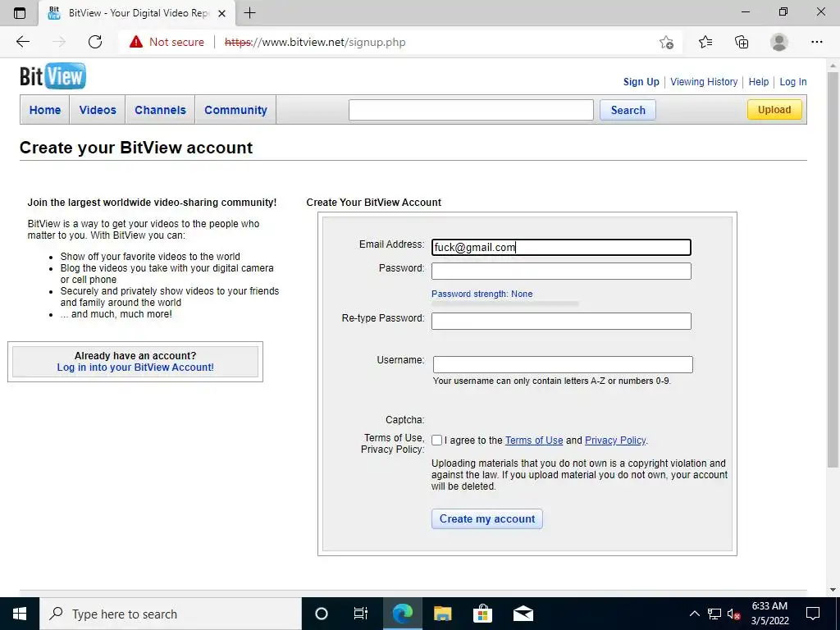Viewport: 840px width, 630px height.
Task: Open the Settings and more menu
Action: 816,42
